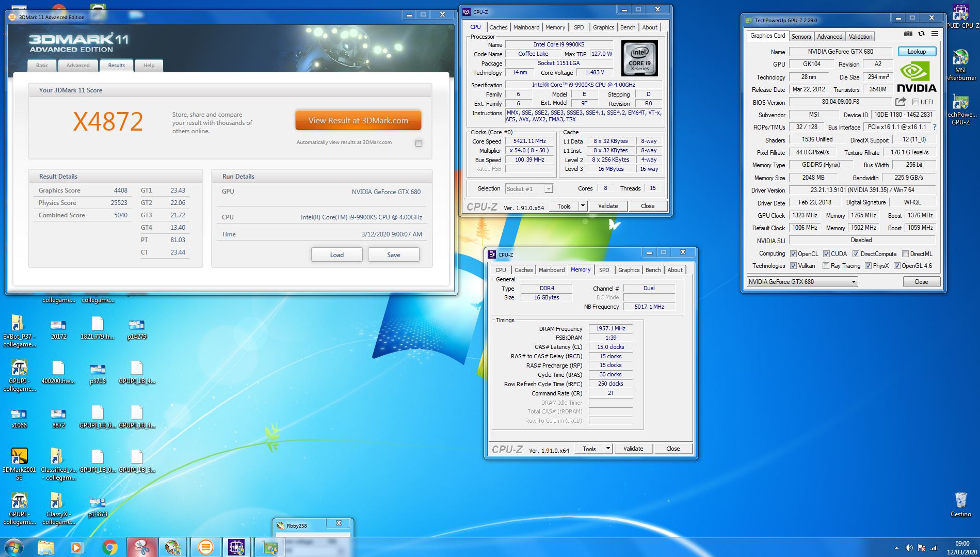Open the Socket #1 selection dropdown

coord(529,188)
